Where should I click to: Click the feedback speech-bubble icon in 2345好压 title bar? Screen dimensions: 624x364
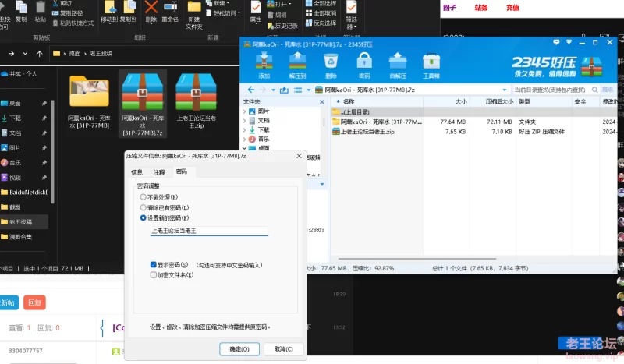(x=556, y=42)
